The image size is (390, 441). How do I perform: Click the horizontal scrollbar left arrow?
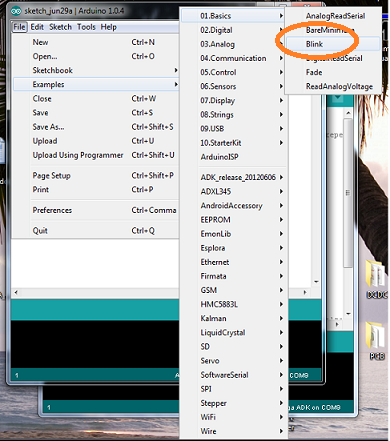pos(16,292)
